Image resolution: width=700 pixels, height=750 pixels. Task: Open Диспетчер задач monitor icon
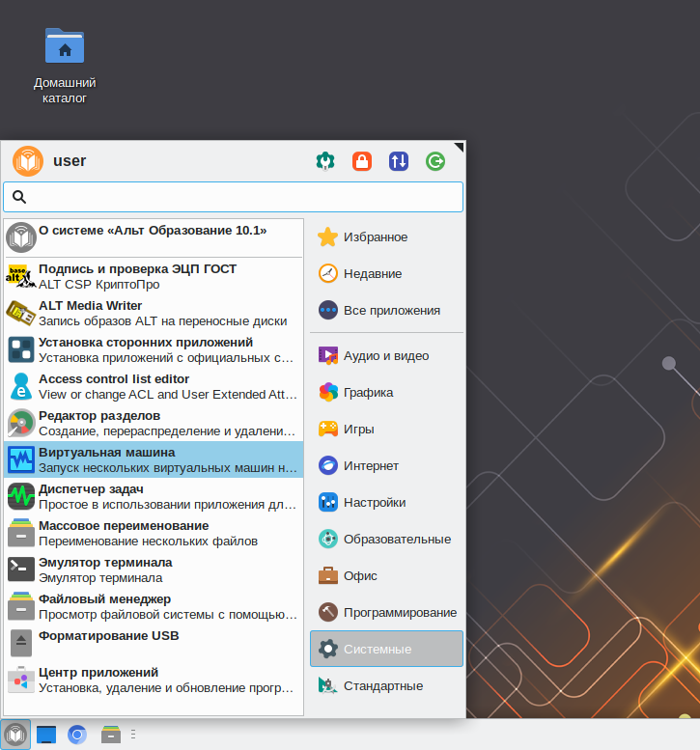(21, 496)
